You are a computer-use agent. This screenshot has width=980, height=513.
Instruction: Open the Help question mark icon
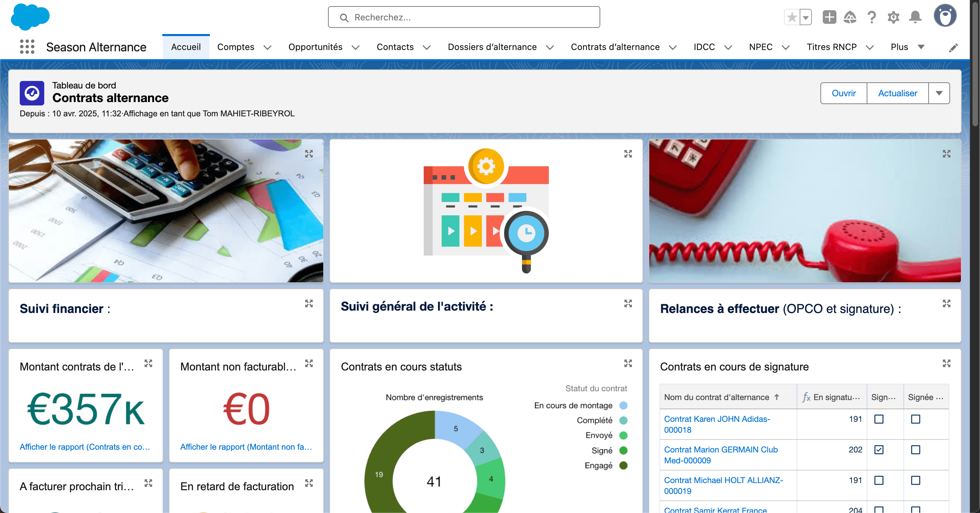pos(871,17)
